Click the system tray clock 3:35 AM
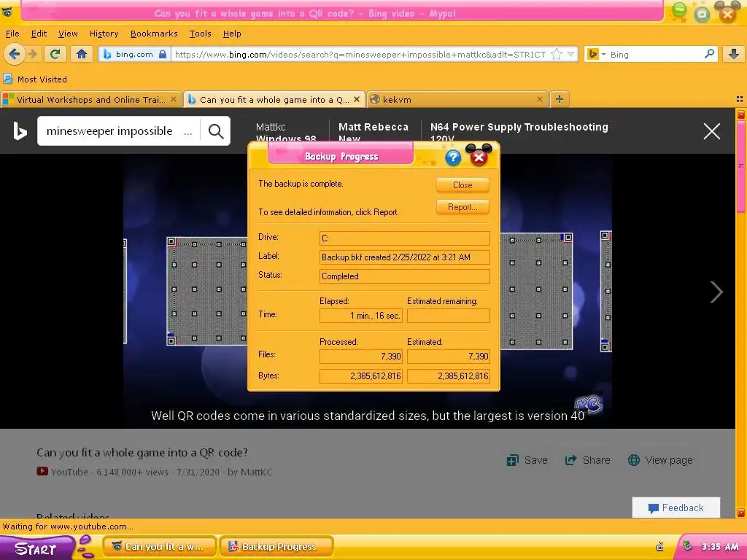747x560 pixels. point(720,547)
